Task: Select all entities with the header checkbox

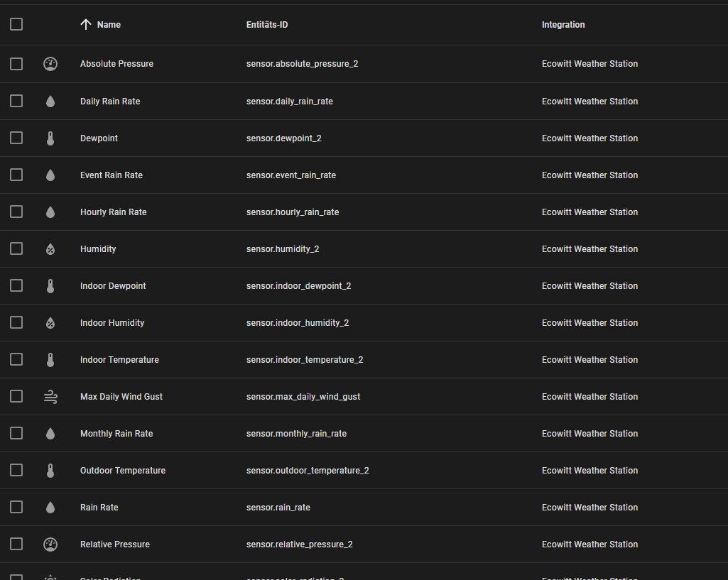Action: [16, 23]
